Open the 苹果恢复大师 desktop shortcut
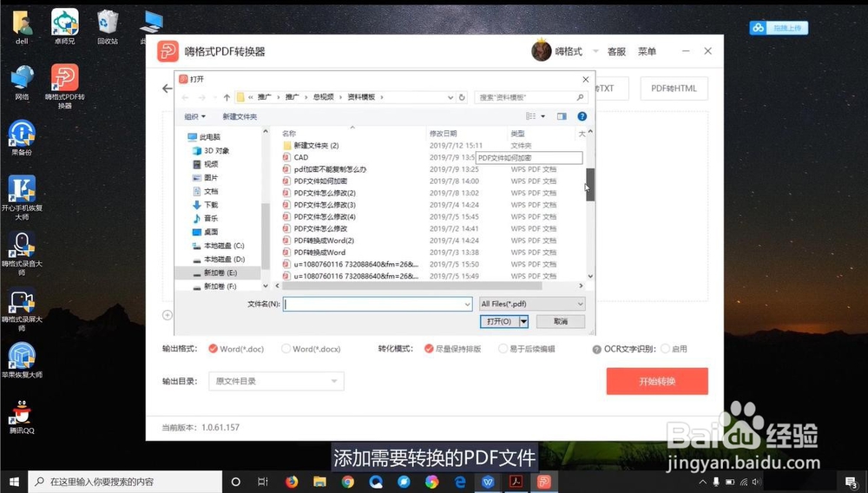Screen dimensions: 868x493 [x=22, y=359]
